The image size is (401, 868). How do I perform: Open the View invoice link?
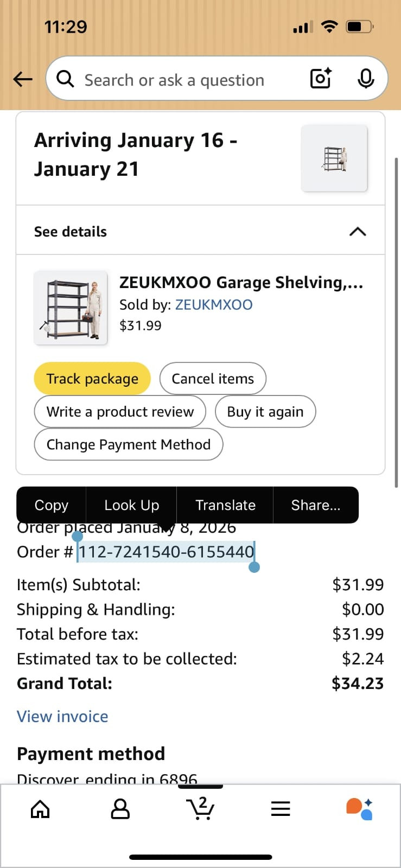point(62,716)
